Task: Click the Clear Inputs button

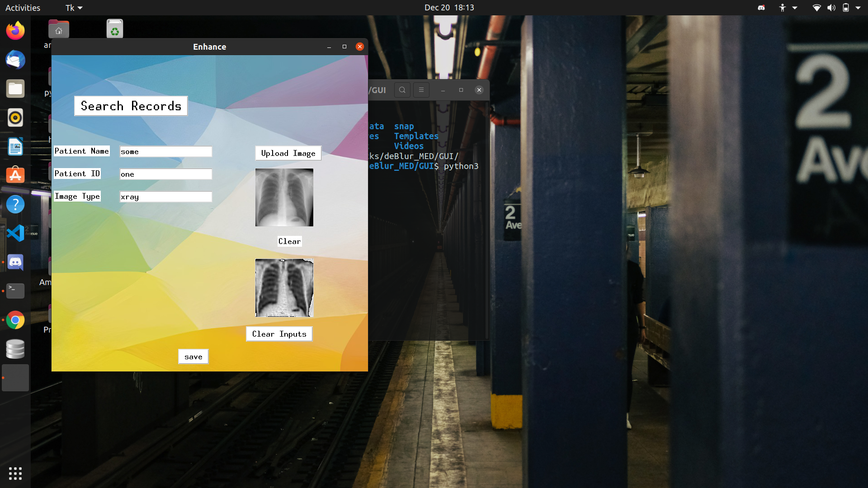Action: 279,334
